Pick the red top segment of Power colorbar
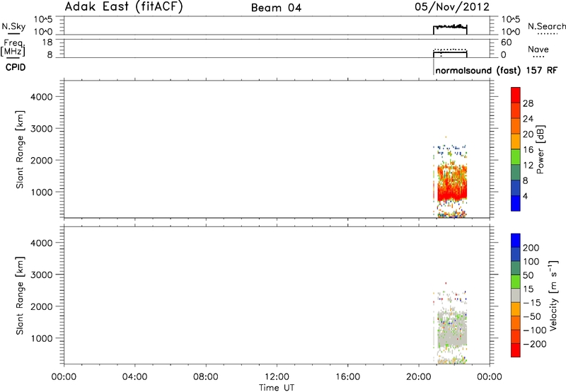Image resolution: width=566 pixels, height=392 pixels. tap(516, 95)
